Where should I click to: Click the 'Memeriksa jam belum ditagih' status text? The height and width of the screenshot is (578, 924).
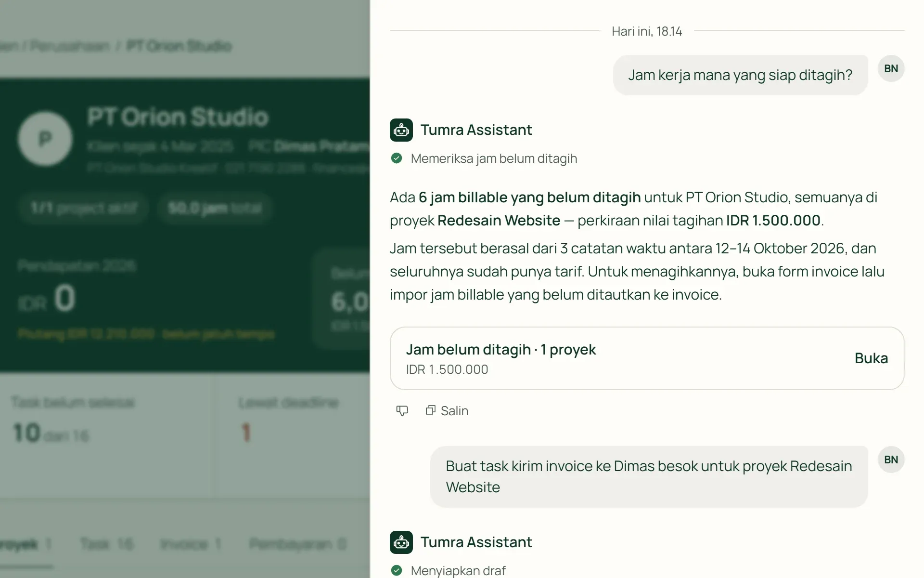click(x=494, y=158)
